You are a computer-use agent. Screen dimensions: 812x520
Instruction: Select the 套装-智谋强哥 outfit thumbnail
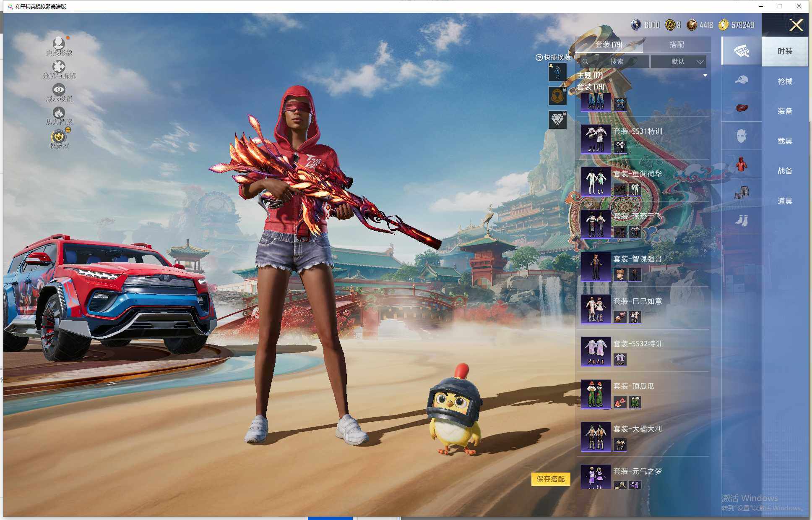point(596,267)
